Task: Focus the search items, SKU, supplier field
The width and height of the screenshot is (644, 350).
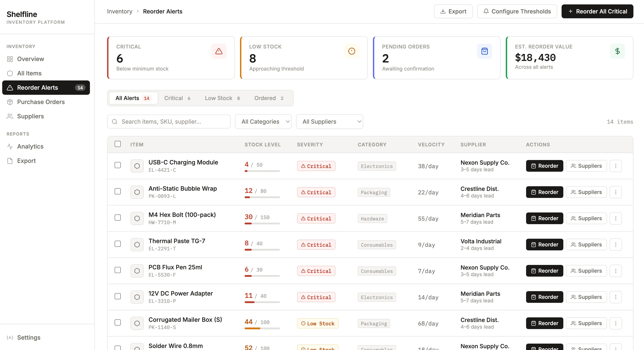Action: 169,122
